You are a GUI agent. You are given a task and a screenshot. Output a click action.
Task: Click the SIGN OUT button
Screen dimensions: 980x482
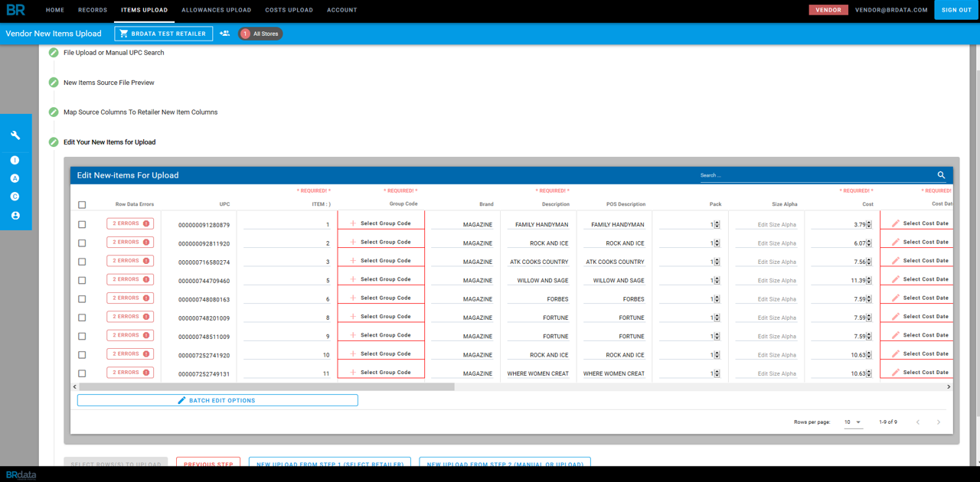[x=957, y=10]
